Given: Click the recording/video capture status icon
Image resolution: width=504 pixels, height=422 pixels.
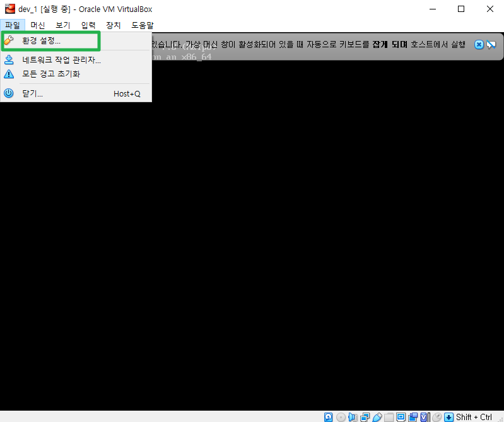Looking at the screenshot, I should coord(413,417).
